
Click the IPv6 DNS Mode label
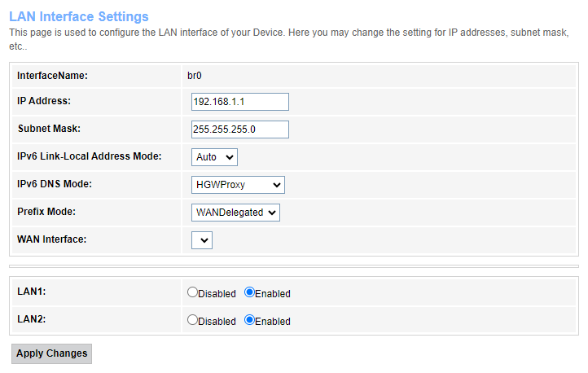(x=55, y=184)
